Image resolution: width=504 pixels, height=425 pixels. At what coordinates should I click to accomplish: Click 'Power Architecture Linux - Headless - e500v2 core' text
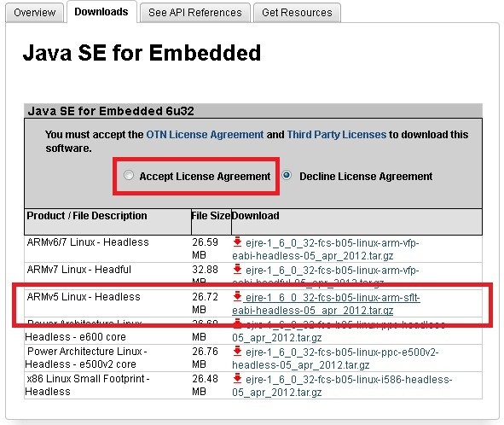coord(86,358)
